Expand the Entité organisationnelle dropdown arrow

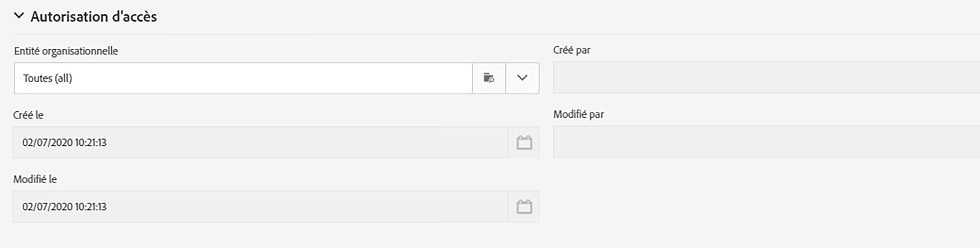point(522,78)
